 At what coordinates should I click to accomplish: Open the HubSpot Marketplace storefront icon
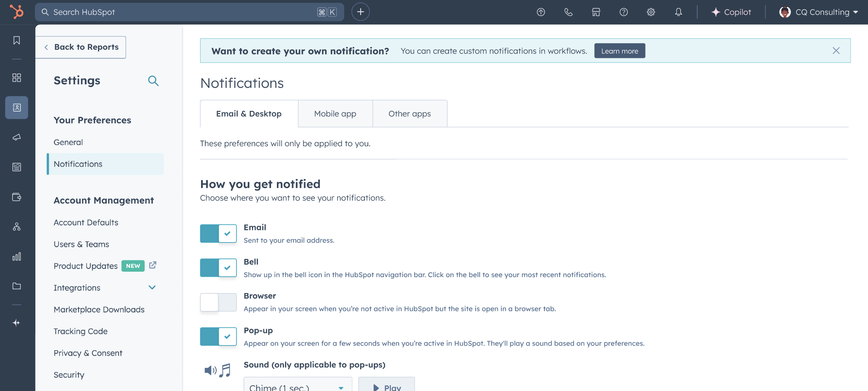[x=596, y=12]
